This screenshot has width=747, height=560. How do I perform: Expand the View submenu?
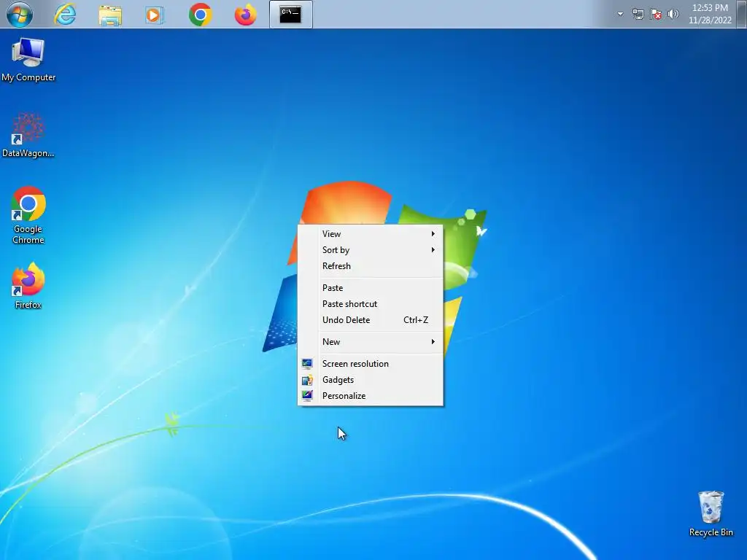[x=370, y=234]
